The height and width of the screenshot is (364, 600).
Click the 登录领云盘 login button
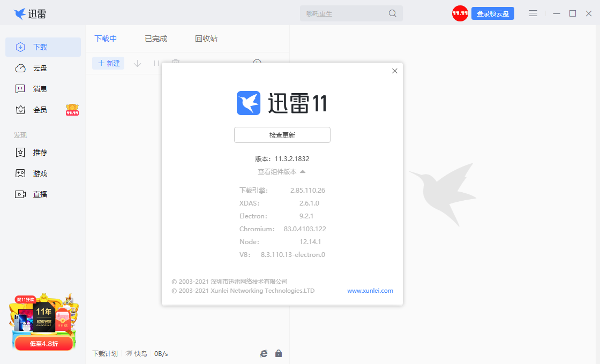coord(493,13)
